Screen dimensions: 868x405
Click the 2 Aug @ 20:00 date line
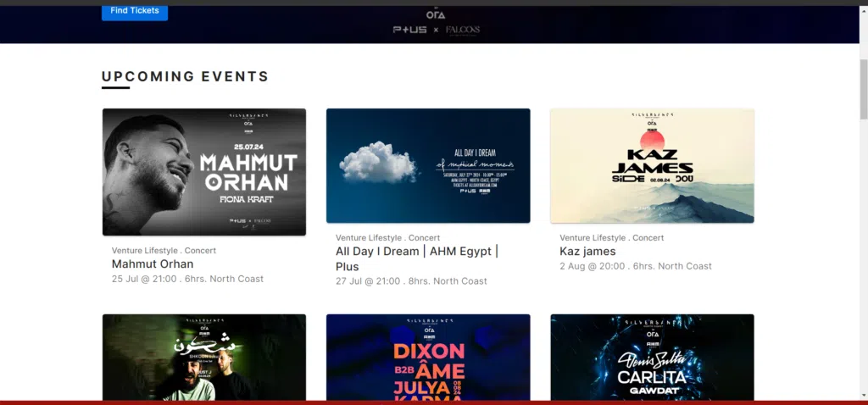(x=635, y=266)
